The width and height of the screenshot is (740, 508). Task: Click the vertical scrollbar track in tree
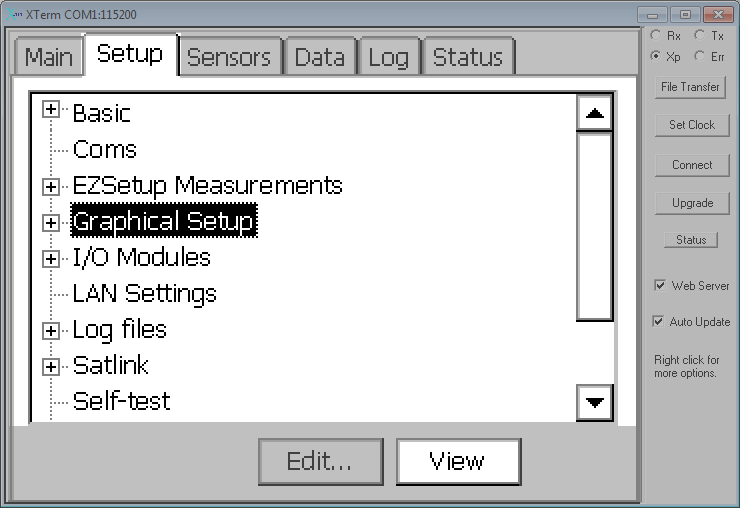[x=595, y=227]
